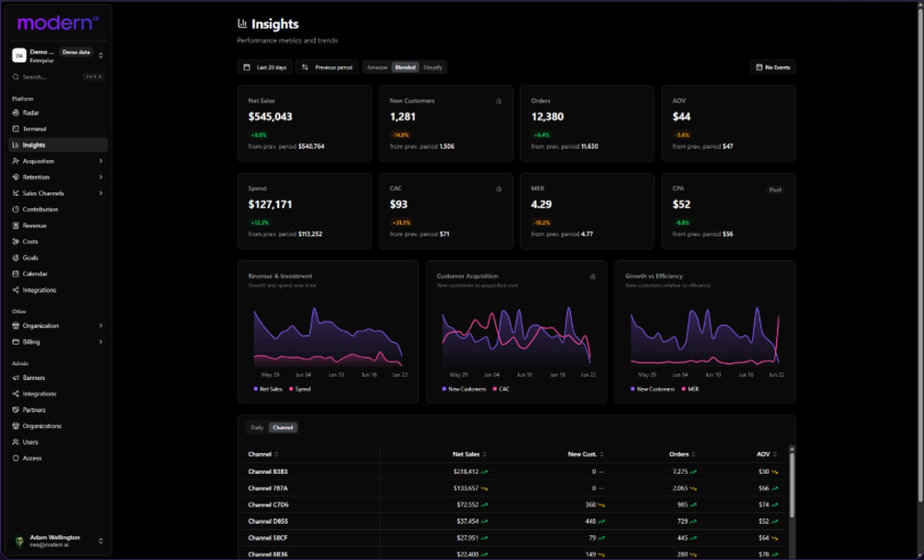Click the Previous period comparison button

[327, 67]
